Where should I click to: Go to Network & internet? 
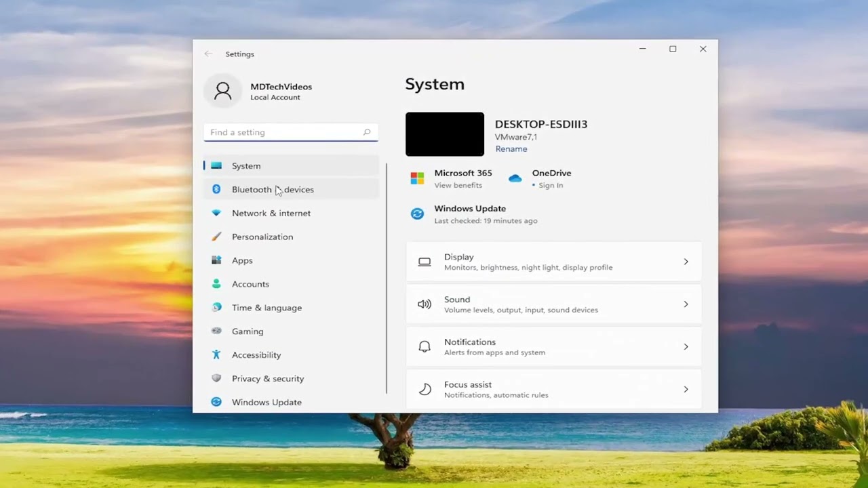[291, 213]
